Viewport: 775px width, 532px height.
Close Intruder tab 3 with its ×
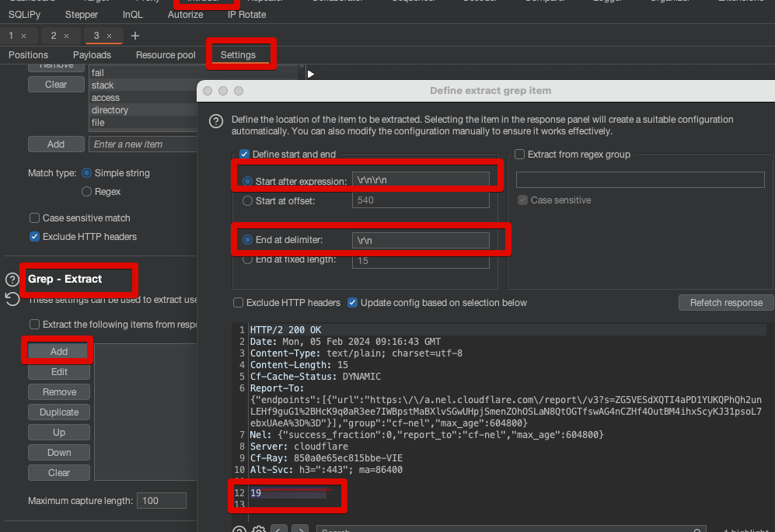pos(110,36)
